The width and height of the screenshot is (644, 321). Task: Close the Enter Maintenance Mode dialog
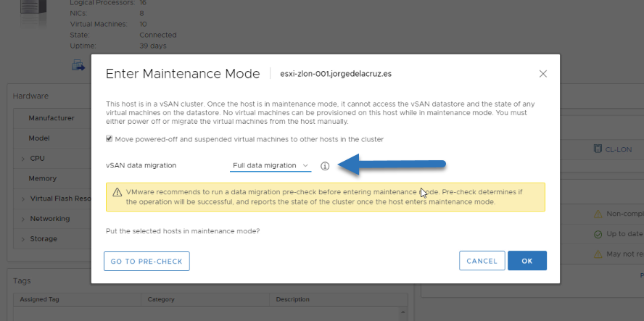(x=543, y=74)
